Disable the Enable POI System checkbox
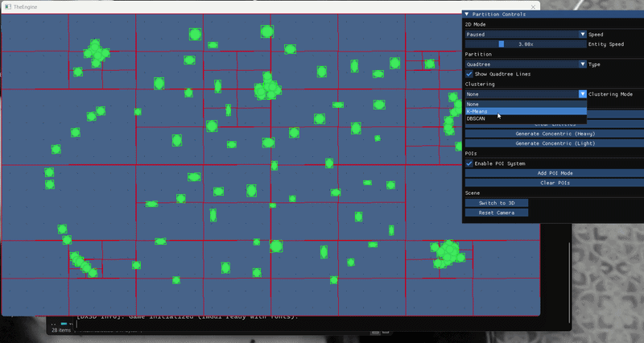The height and width of the screenshot is (343, 644). click(469, 163)
